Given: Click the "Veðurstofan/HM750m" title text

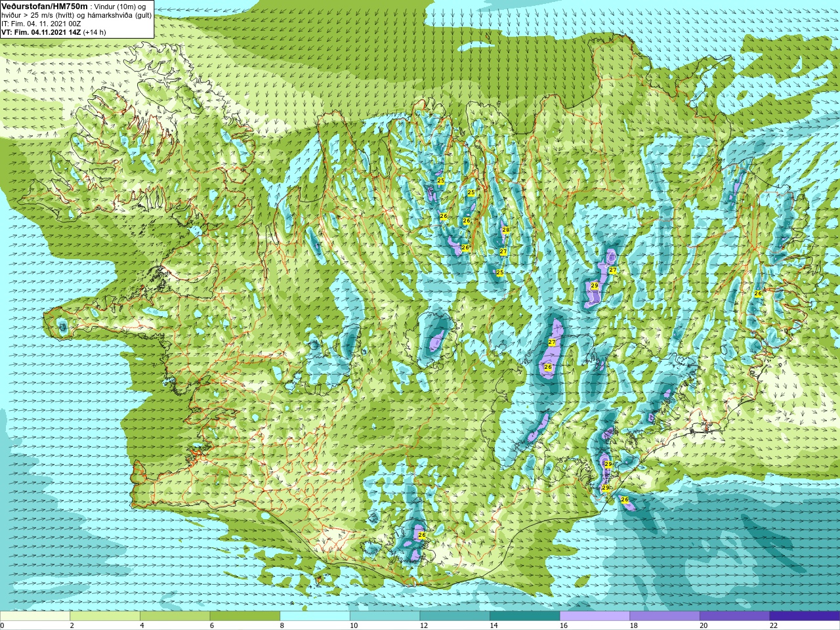Looking at the screenshot, I should [44, 6].
